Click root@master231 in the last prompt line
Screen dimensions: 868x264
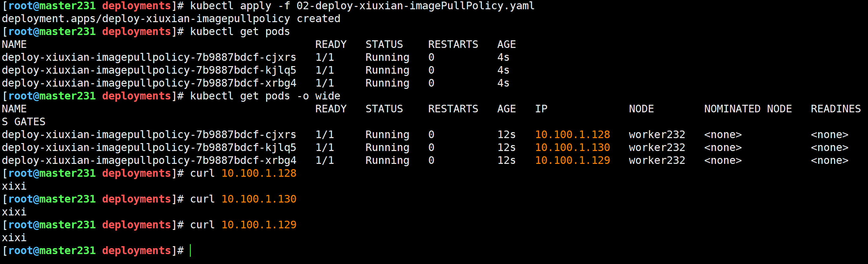click(x=52, y=250)
